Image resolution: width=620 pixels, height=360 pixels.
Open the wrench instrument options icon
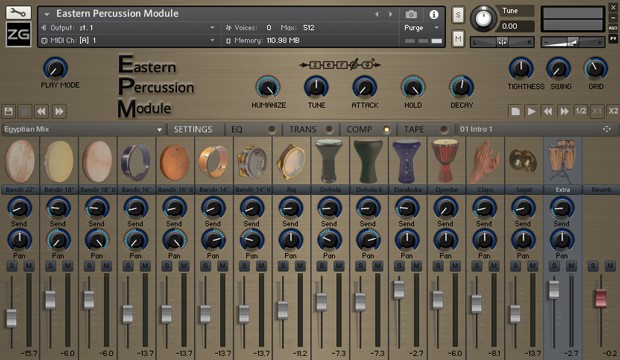coord(18,13)
